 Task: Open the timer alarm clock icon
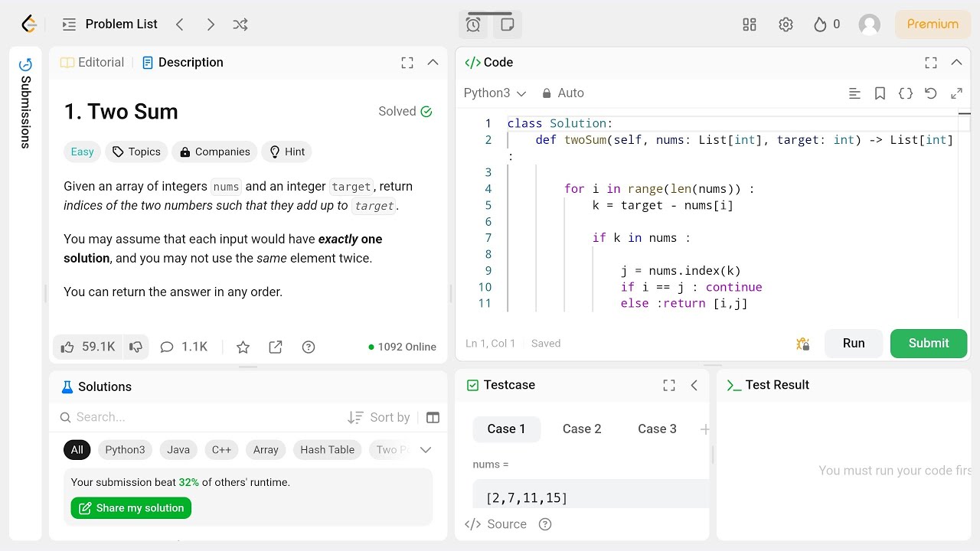(473, 24)
